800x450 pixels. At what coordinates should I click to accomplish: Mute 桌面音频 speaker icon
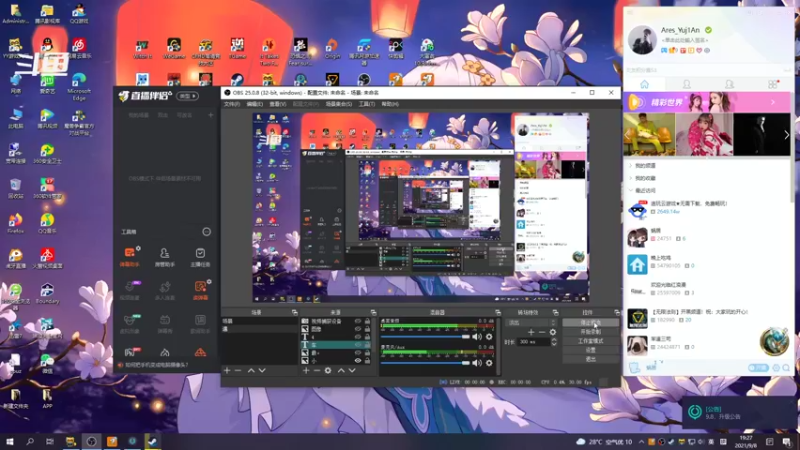click(477, 337)
